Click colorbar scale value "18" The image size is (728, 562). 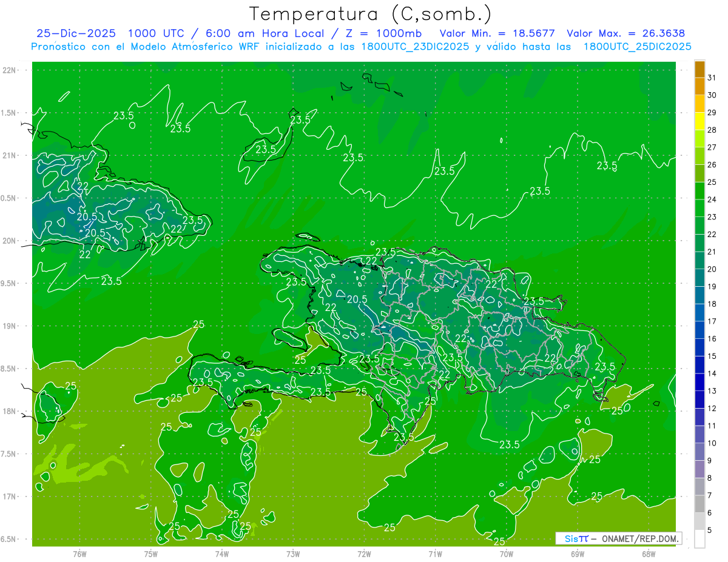click(712, 304)
